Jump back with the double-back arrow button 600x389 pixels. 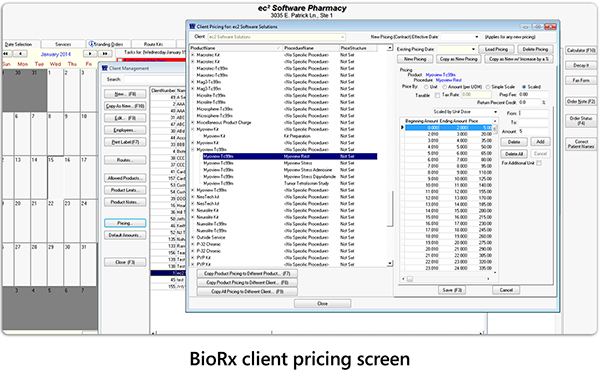[7, 54]
